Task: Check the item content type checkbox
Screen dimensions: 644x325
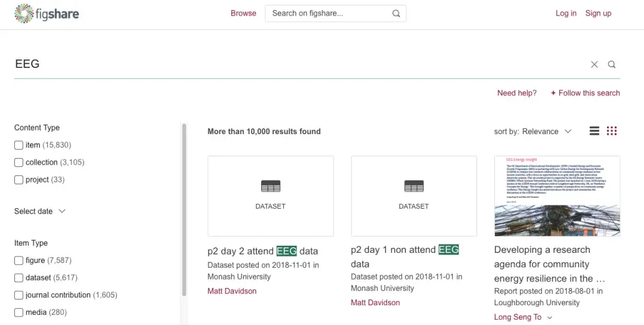Action: pyautogui.click(x=18, y=145)
